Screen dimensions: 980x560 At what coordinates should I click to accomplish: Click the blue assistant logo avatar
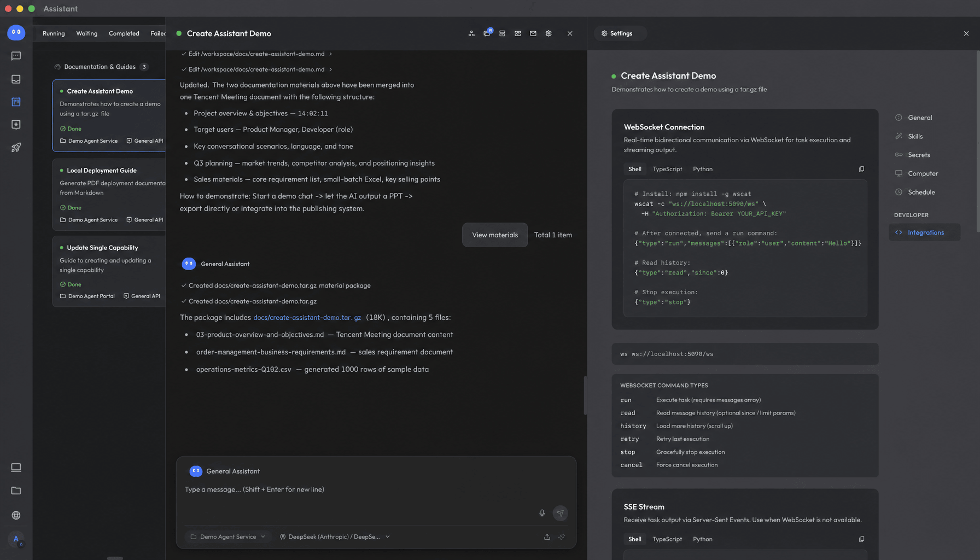click(x=16, y=32)
